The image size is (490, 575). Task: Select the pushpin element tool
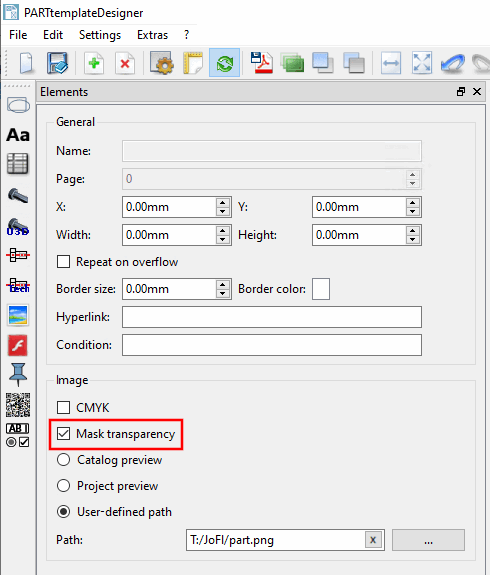point(18,374)
